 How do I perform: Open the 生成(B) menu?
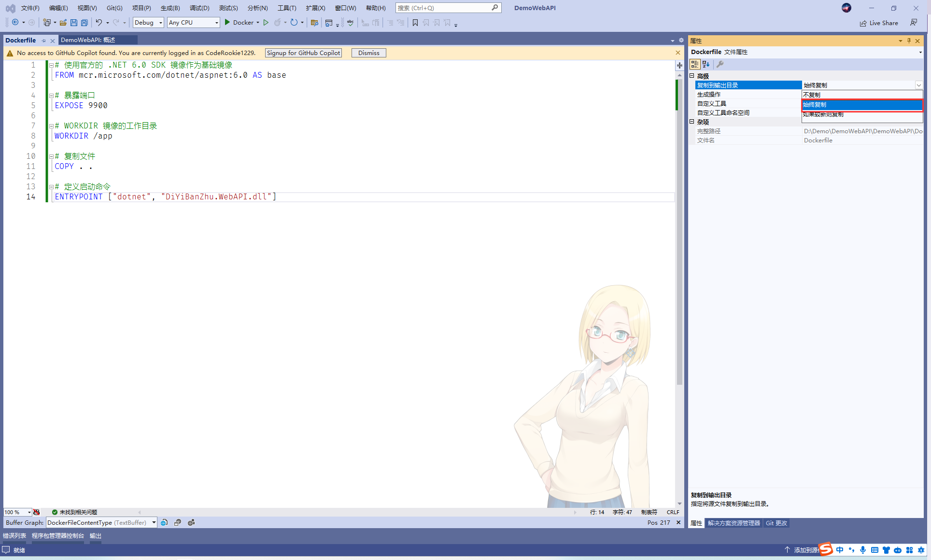(x=170, y=8)
